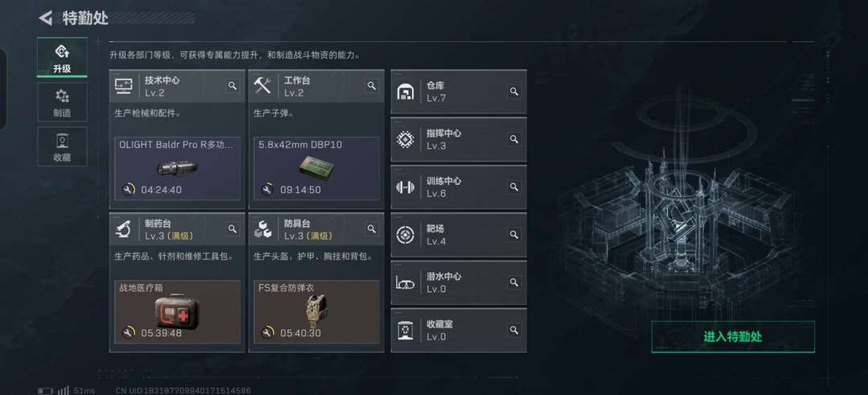
Task: Click the 收藏室 magnifier icon
Action: coord(514,330)
